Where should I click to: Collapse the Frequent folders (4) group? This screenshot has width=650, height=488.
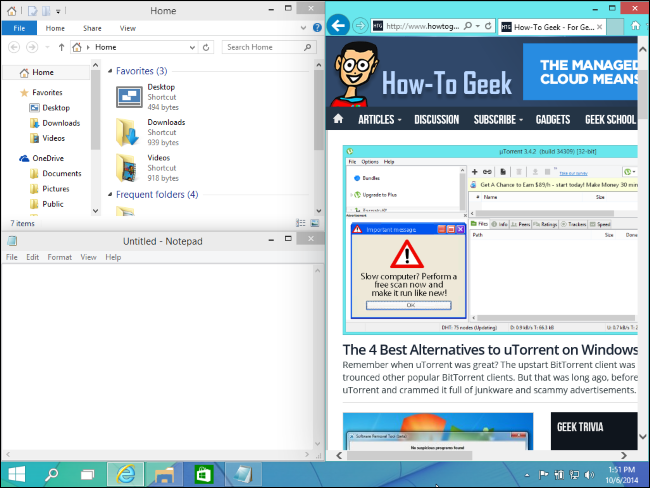click(109, 195)
